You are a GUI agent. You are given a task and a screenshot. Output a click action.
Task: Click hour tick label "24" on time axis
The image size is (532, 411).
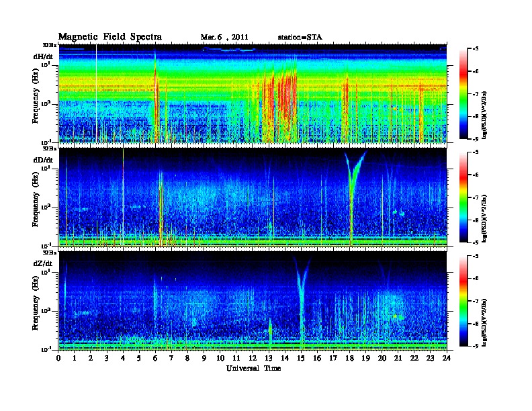coord(447,358)
